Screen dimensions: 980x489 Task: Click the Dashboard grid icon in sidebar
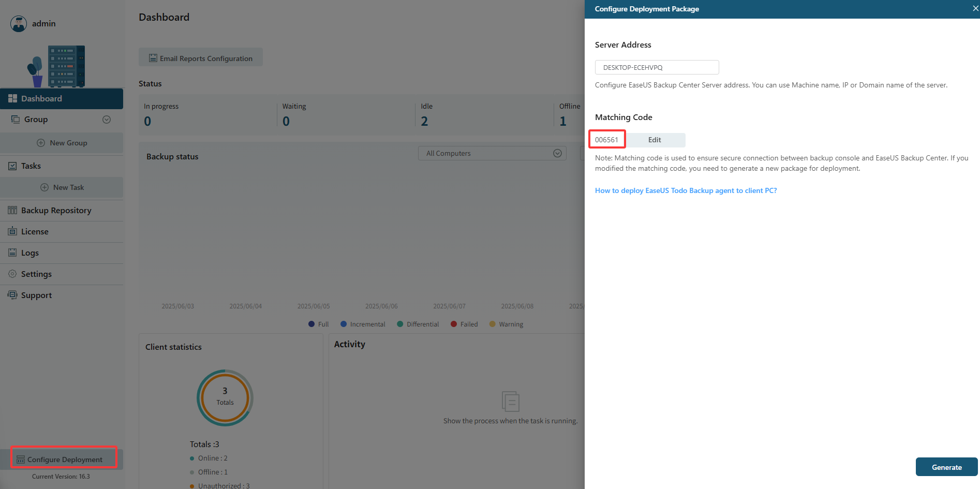tap(12, 98)
